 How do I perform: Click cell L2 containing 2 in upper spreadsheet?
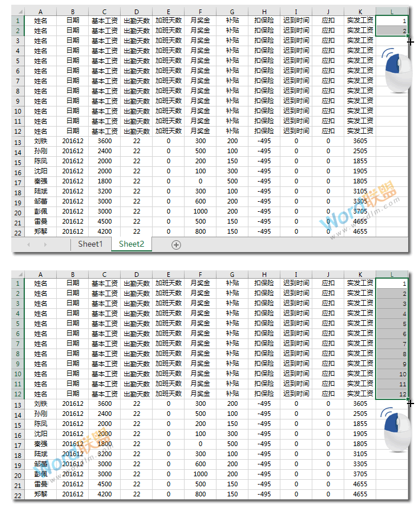point(392,31)
